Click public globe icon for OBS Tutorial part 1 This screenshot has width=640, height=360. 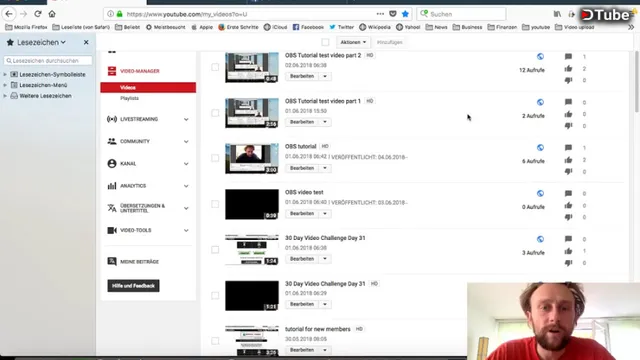pyautogui.click(x=540, y=102)
